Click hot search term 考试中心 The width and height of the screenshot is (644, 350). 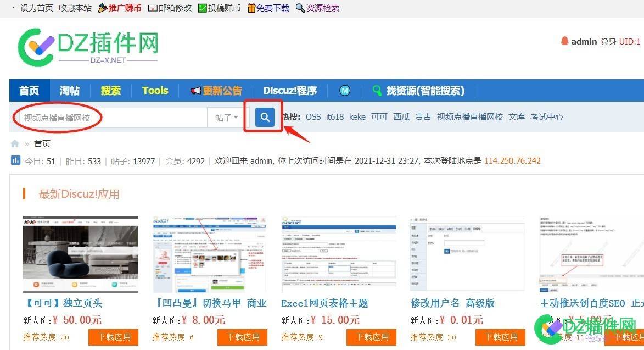(x=547, y=117)
